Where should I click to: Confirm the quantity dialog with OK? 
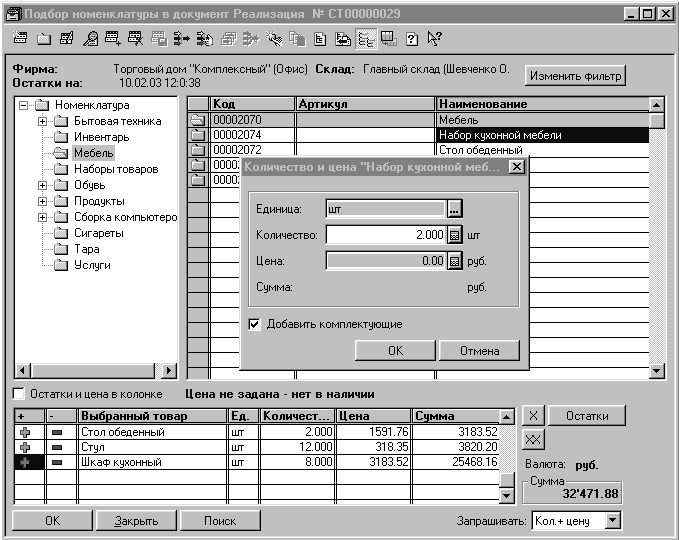pyautogui.click(x=395, y=350)
